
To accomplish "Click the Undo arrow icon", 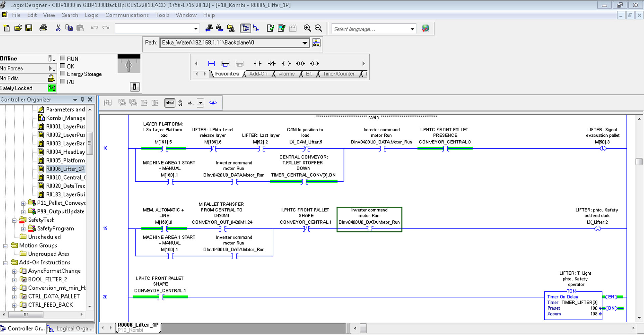I will coord(94,28).
